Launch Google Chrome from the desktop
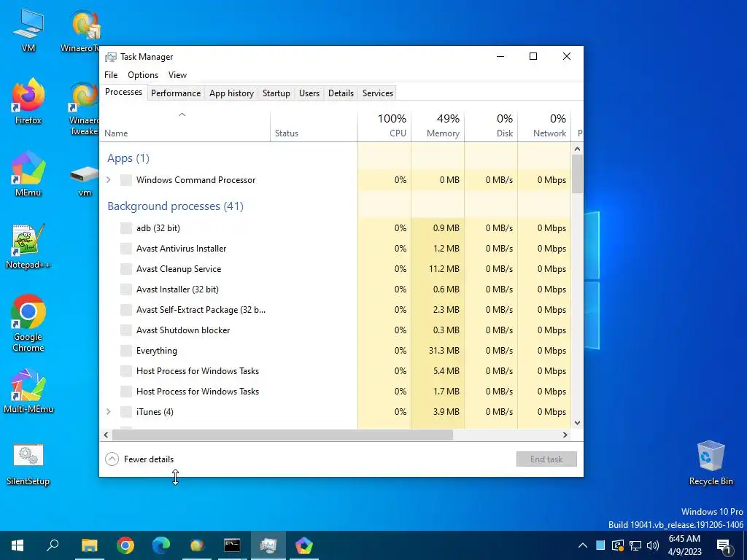The width and height of the screenshot is (747, 560). [x=28, y=323]
